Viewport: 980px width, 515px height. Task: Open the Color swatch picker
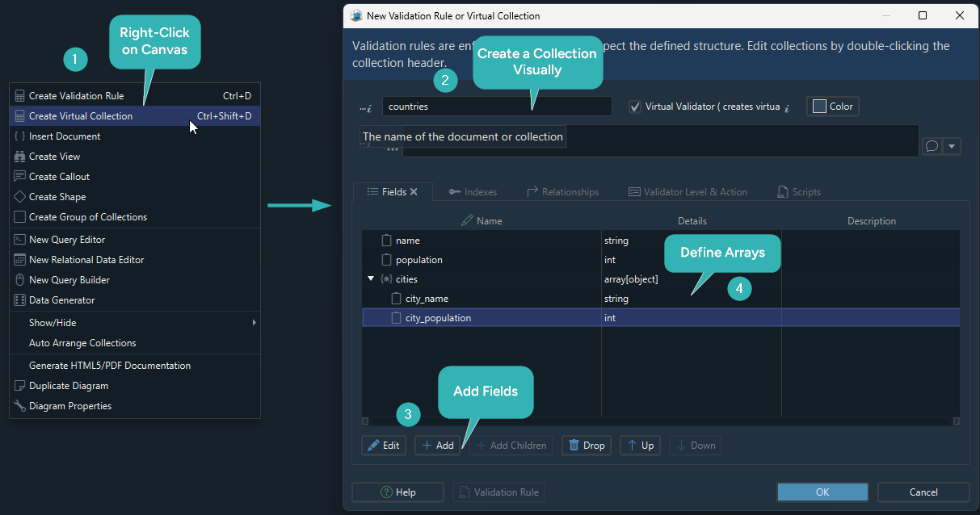coord(832,107)
